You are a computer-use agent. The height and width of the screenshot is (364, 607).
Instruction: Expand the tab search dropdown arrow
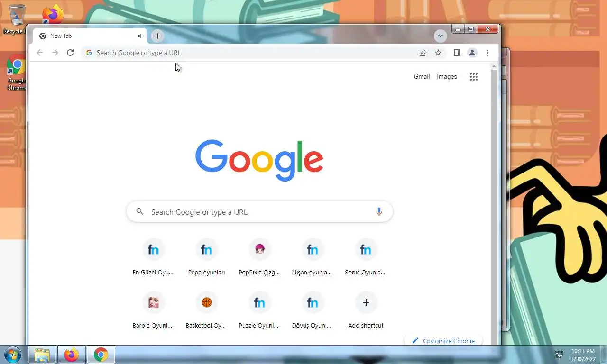pos(440,36)
